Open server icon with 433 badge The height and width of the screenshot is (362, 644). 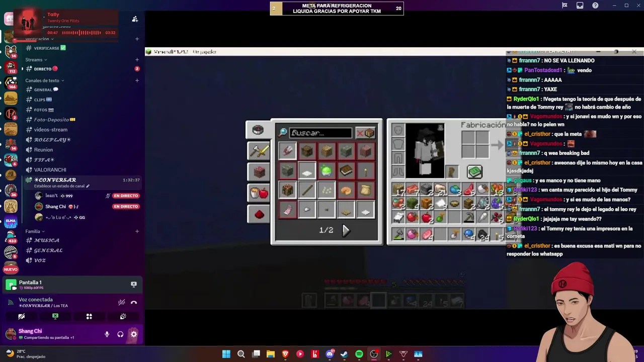11,236
